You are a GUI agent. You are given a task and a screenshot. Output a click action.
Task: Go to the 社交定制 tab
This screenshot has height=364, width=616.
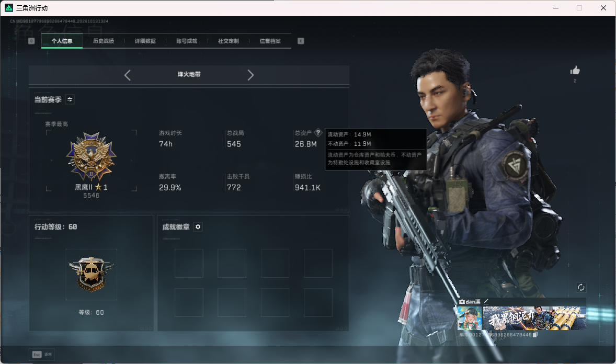(x=229, y=41)
